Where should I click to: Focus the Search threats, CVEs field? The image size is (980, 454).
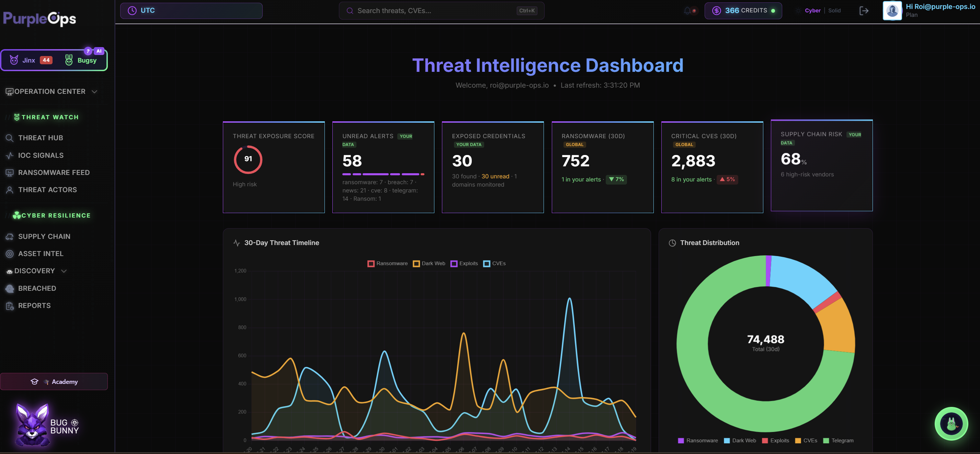pyautogui.click(x=441, y=11)
